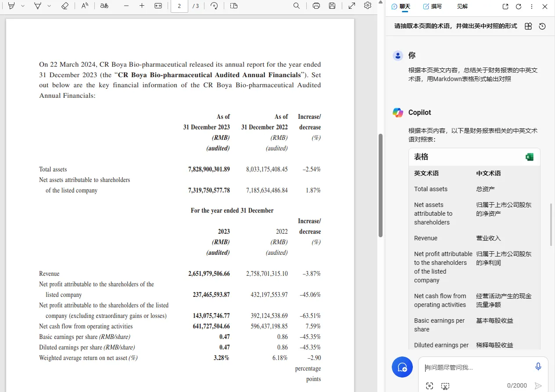The width and height of the screenshot is (555, 392).
Task: Open Copilot in a new window icon
Action: 505,7
